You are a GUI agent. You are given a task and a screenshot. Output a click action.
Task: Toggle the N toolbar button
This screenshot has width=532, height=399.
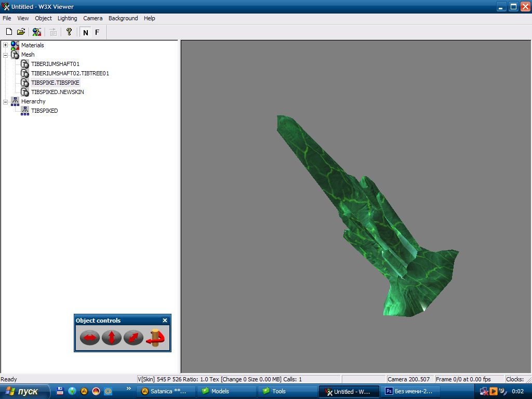point(86,32)
